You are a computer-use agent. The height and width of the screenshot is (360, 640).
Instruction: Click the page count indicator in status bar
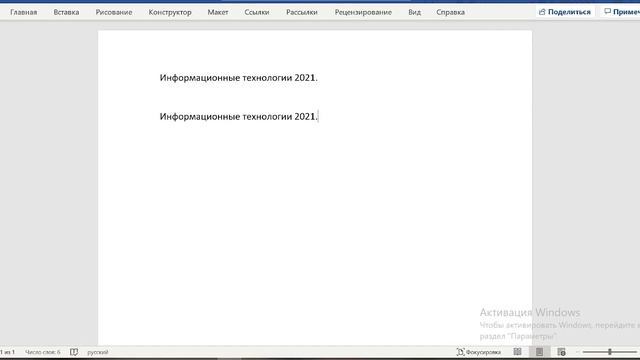[7, 352]
